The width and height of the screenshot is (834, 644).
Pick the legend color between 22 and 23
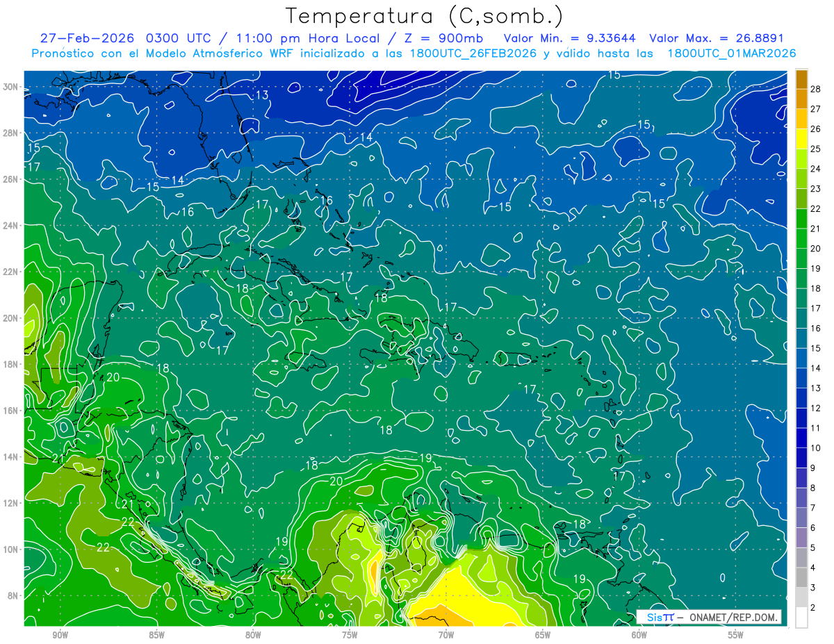pos(801,199)
